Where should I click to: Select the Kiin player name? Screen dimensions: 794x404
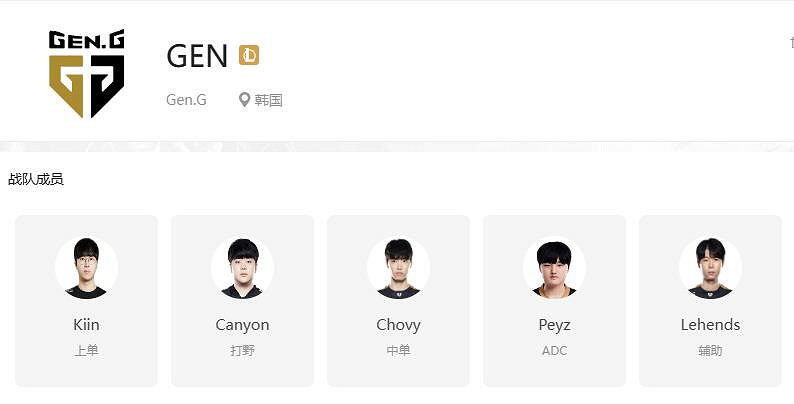[86, 325]
